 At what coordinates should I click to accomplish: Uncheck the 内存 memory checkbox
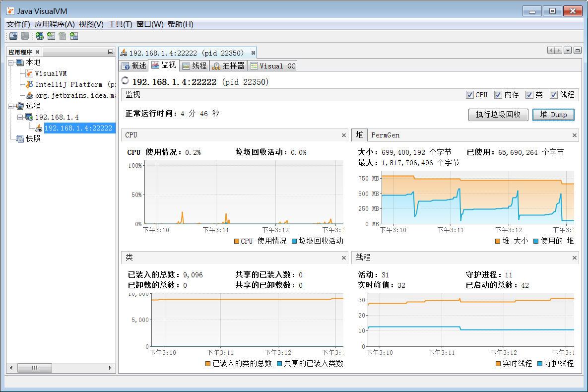(x=498, y=95)
